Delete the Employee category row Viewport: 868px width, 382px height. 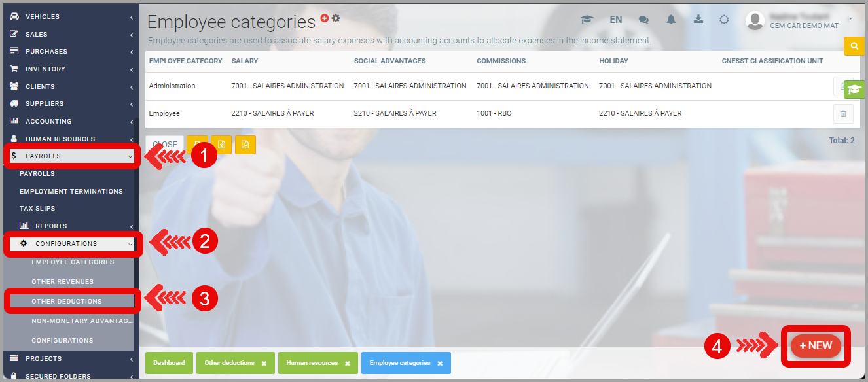point(842,114)
